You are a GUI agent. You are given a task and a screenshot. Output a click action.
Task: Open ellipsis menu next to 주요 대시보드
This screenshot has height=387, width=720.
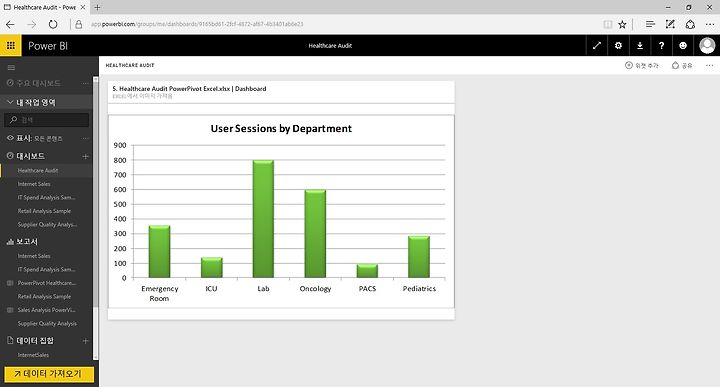click(85, 84)
